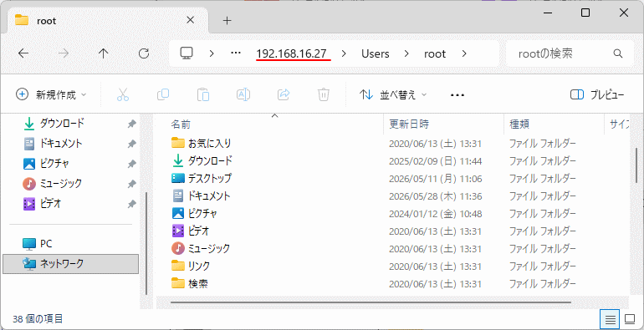Click the vertical scrollbar of file list
The height and width of the screenshot is (330, 644).
point(636,165)
